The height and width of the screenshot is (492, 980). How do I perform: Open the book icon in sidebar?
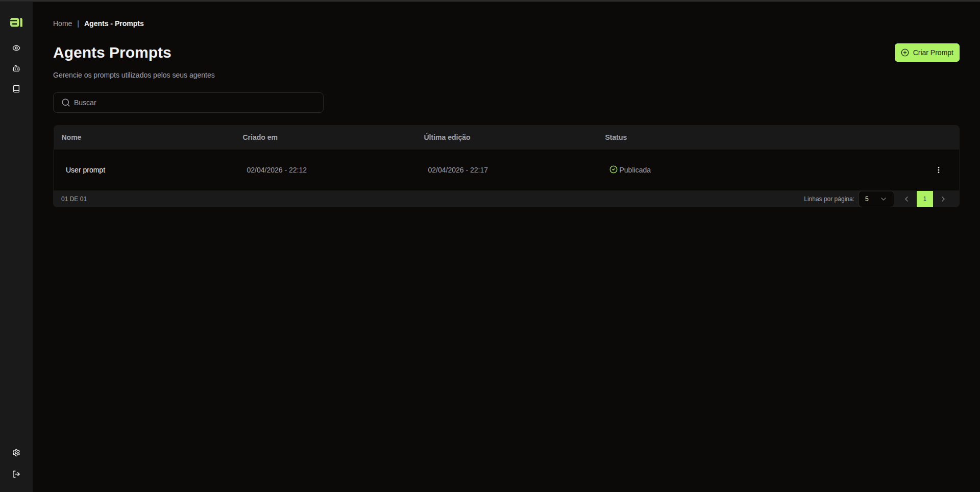pos(16,89)
